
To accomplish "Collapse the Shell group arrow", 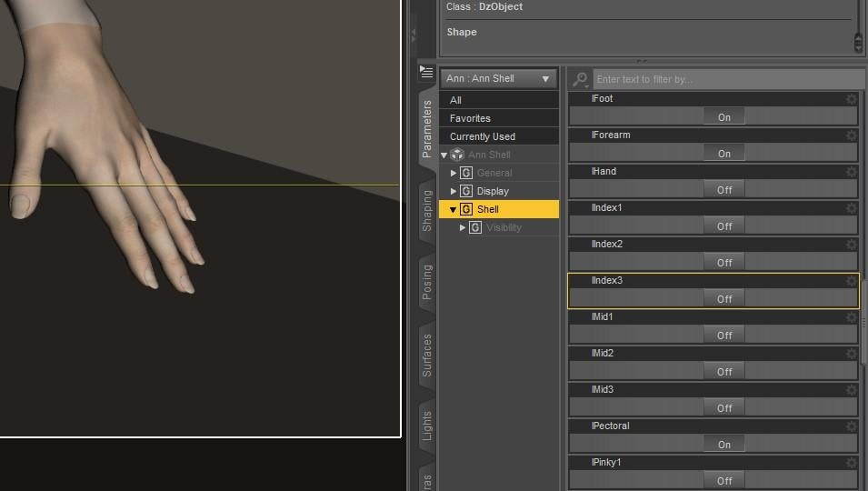I will pos(453,210).
